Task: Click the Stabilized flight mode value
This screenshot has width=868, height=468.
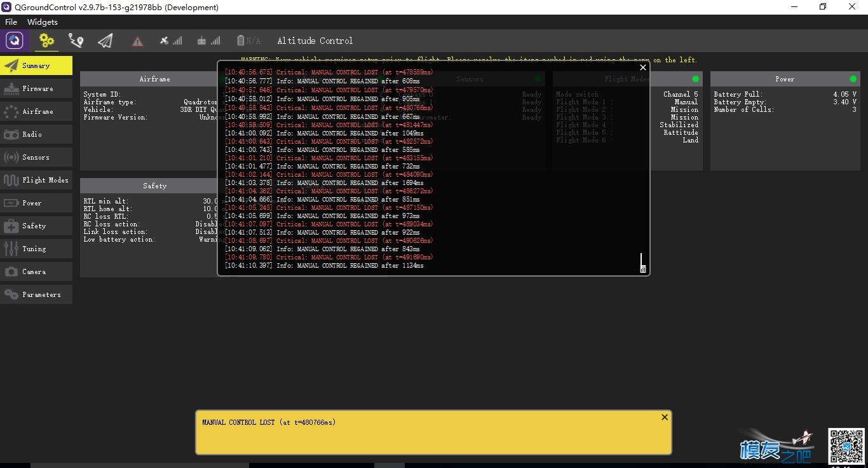Action: [x=679, y=125]
